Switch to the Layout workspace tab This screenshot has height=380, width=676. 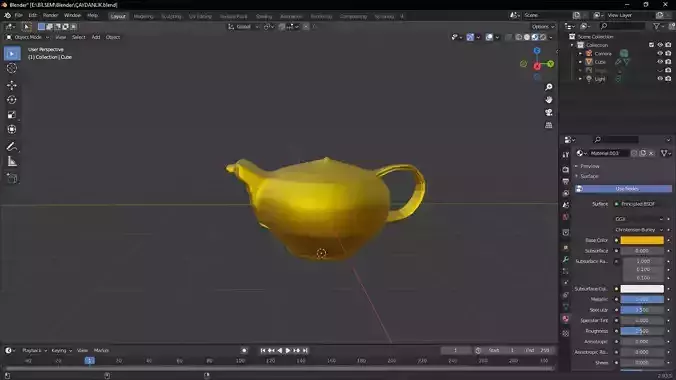click(x=118, y=16)
